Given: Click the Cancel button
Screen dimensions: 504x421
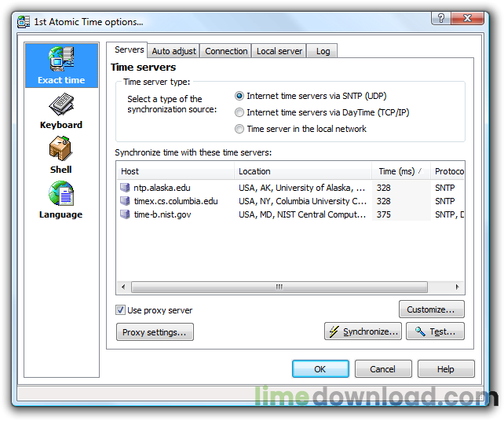Looking at the screenshot, I should click(x=383, y=369).
